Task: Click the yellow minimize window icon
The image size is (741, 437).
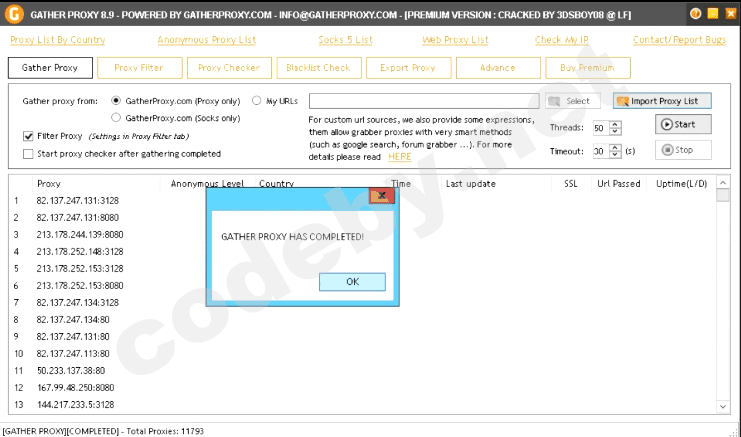Action: [x=713, y=14]
